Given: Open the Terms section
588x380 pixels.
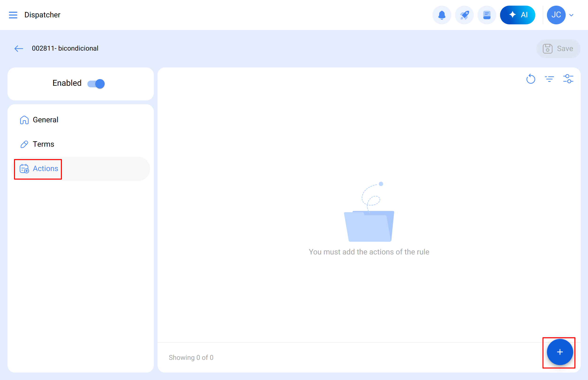Looking at the screenshot, I should pyautogui.click(x=43, y=144).
